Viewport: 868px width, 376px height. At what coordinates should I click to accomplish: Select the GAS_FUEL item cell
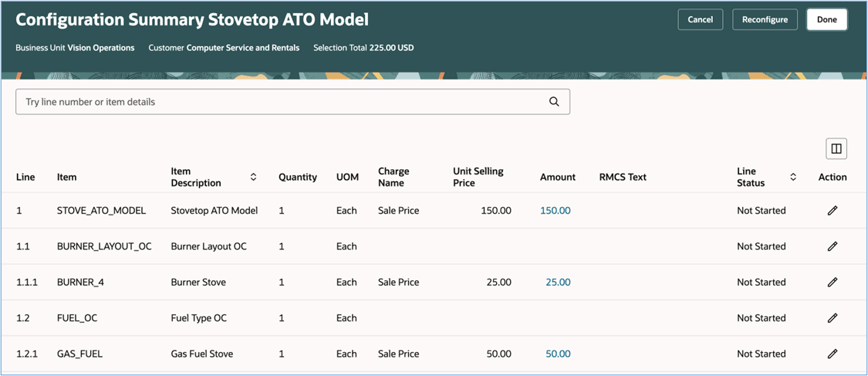click(x=80, y=354)
